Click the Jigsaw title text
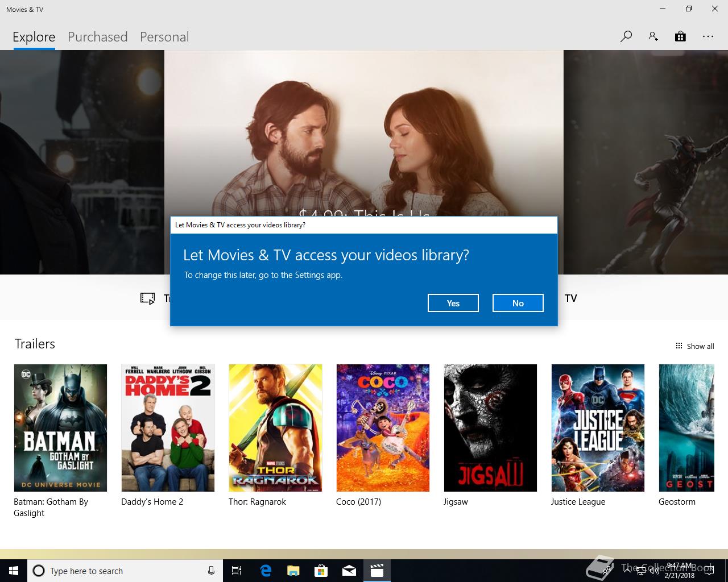728x582 pixels. (x=456, y=502)
